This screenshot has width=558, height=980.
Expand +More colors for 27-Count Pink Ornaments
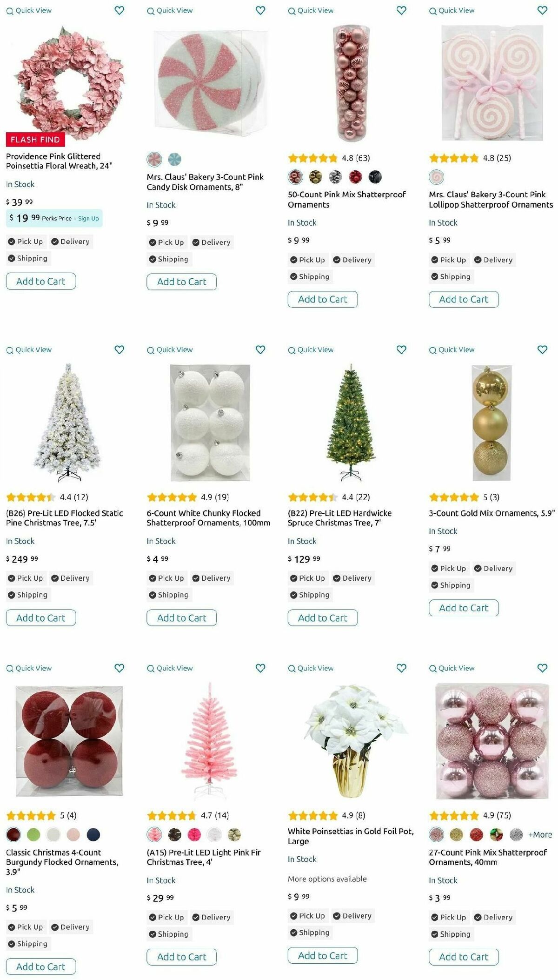point(540,835)
